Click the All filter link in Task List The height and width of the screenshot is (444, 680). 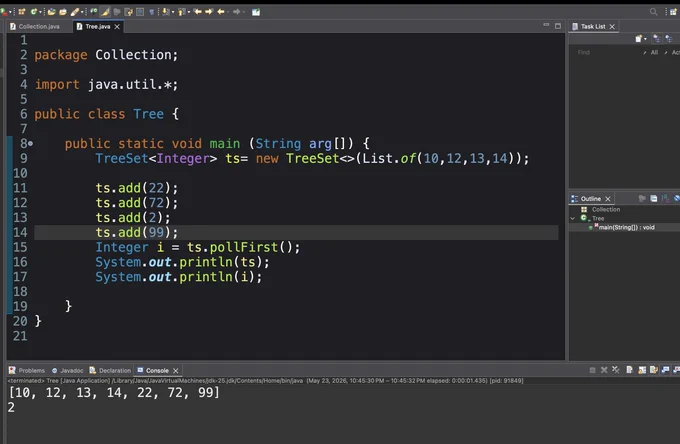pyautogui.click(x=654, y=52)
